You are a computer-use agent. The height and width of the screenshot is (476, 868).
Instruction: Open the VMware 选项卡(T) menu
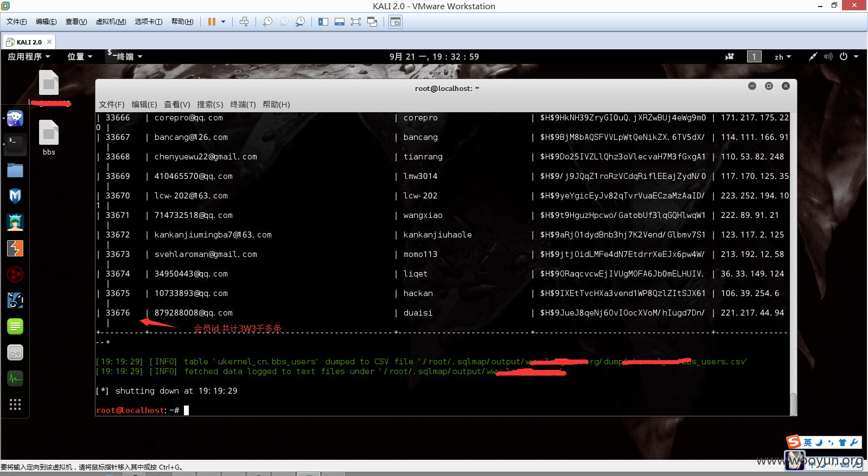[149, 22]
